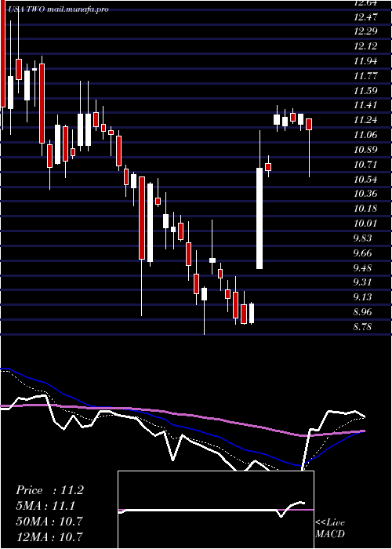
Task: Click the 11.59 price axis label
Action: (365, 91)
